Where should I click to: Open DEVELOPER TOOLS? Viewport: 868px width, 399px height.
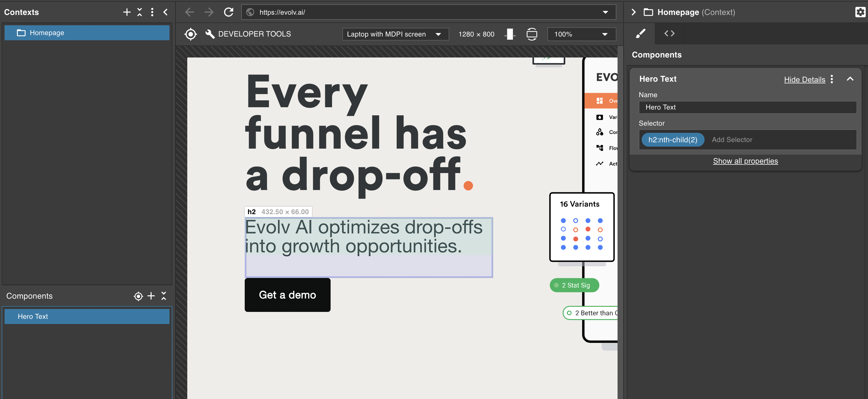(x=254, y=34)
